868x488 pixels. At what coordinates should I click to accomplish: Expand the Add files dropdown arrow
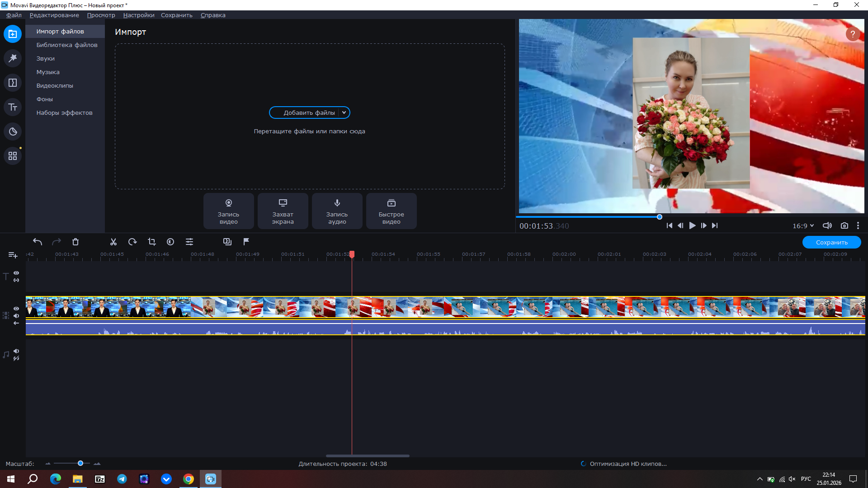point(344,113)
